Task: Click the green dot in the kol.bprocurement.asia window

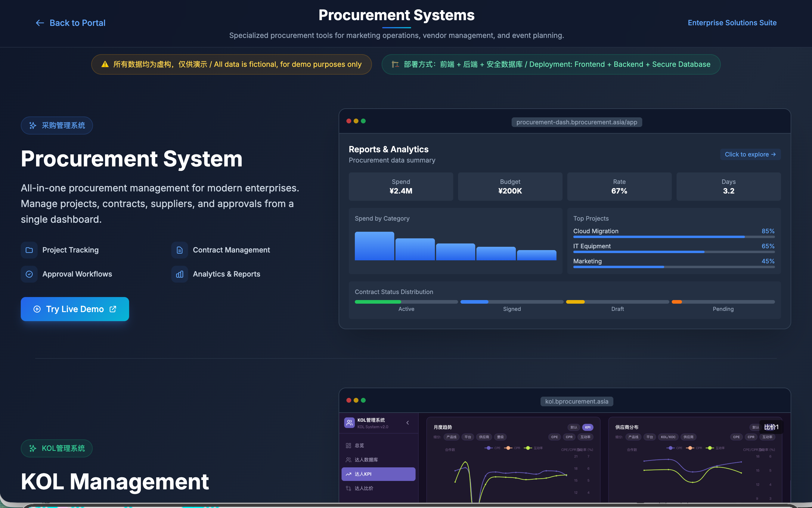Action: tap(363, 400)
